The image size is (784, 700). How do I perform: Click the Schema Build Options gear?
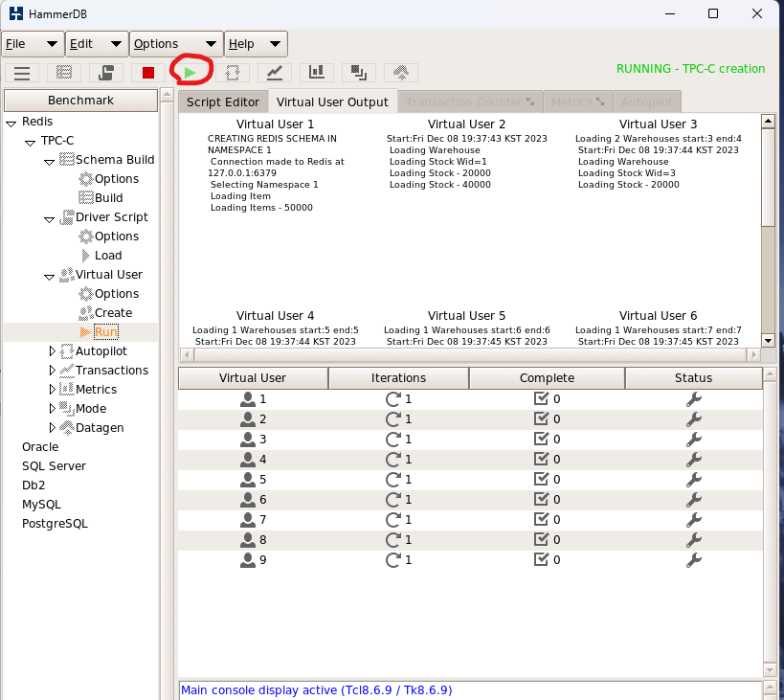[86, 179]
